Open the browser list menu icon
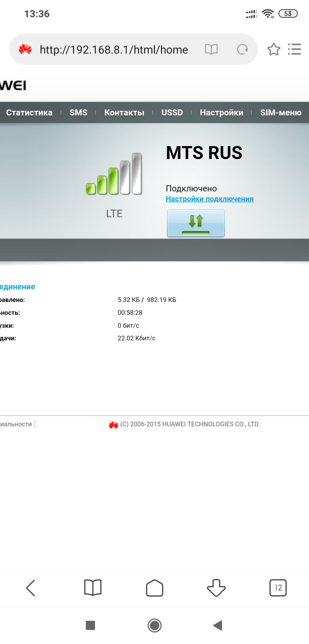The width and height of the screenshot is (309, 644). pyautogui.click(x=294, y=49)
